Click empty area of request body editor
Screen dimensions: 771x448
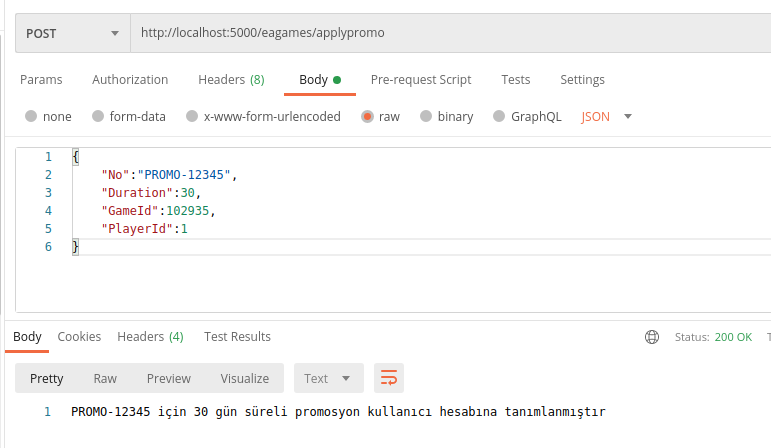(393, 283)
